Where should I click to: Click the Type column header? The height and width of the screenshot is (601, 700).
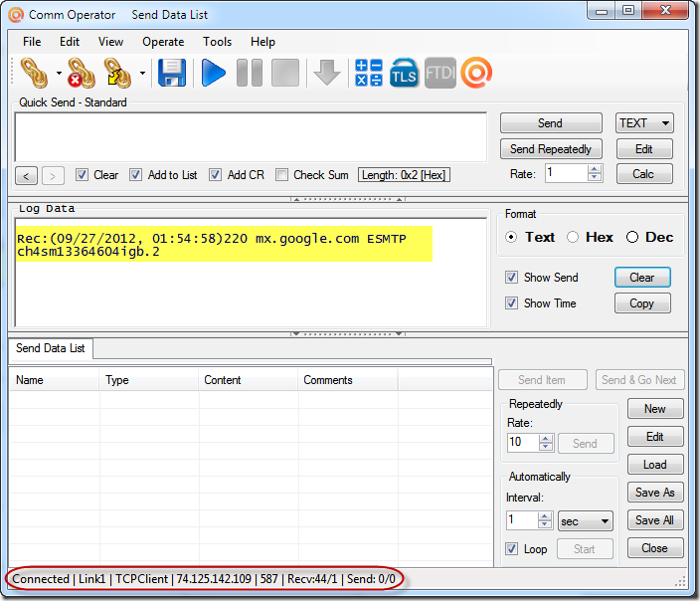coord(149,380)
